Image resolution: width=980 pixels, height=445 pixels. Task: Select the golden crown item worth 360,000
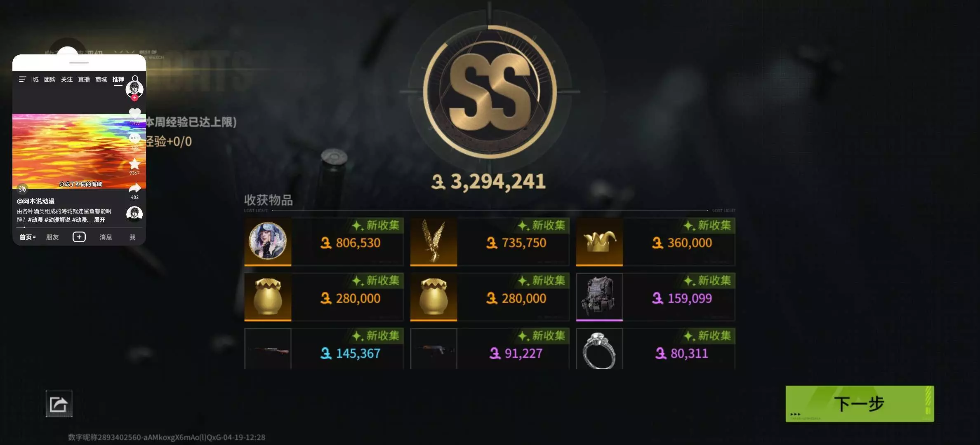[x=655, y=242]
